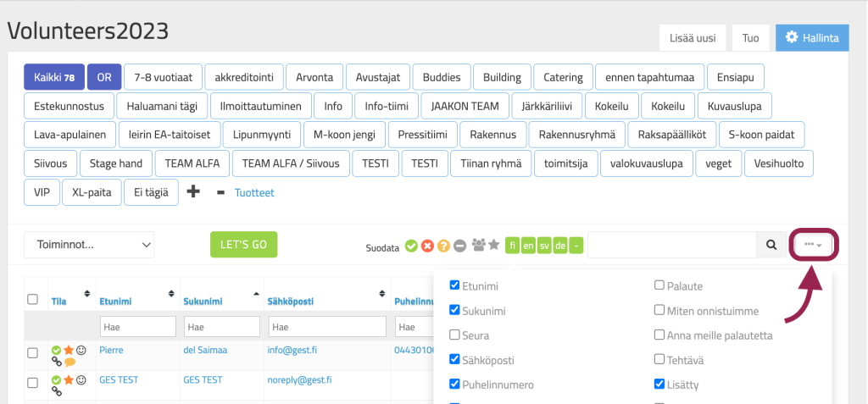Filter by the green fi language badge

pos(513,246)
